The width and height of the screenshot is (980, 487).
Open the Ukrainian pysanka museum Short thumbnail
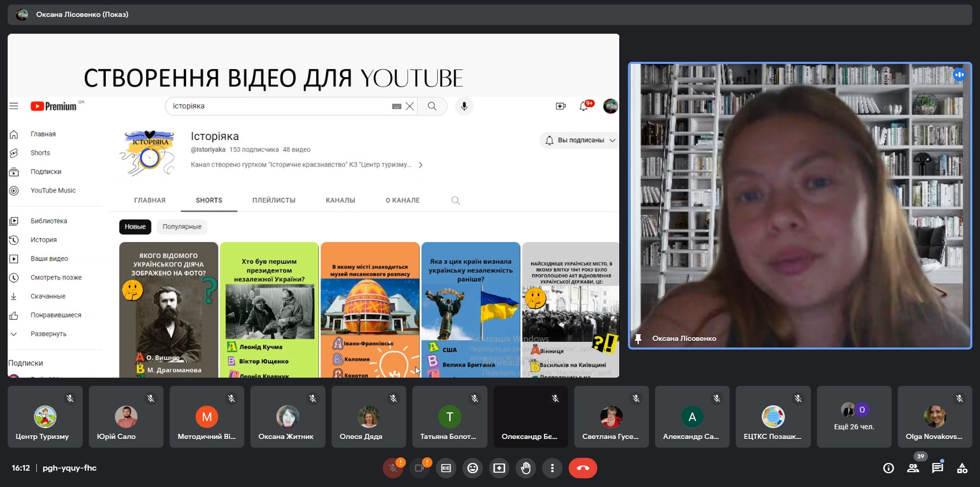tap(370, 310)
